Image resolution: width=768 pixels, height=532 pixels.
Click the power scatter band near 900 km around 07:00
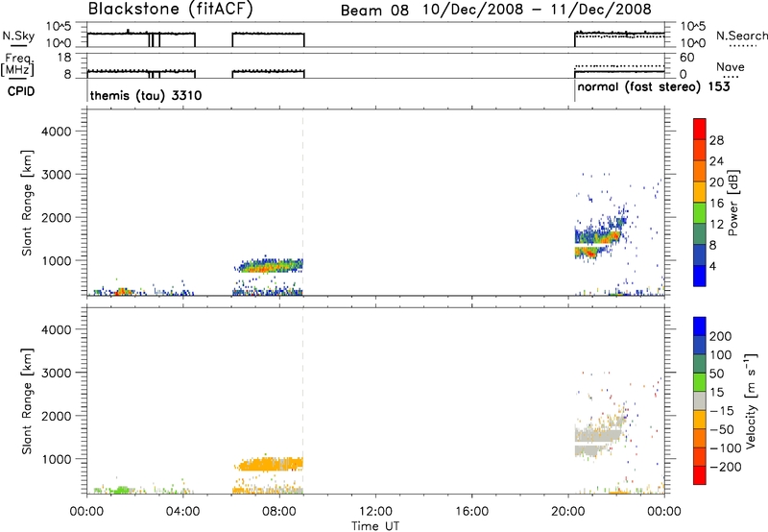click(x=270, y=265)
